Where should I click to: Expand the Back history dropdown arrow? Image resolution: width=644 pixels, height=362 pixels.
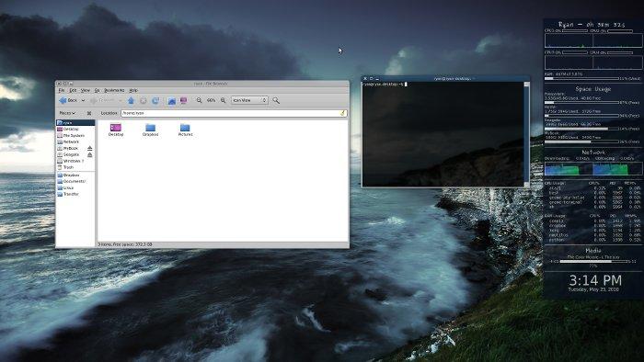[x=83, y=100]
